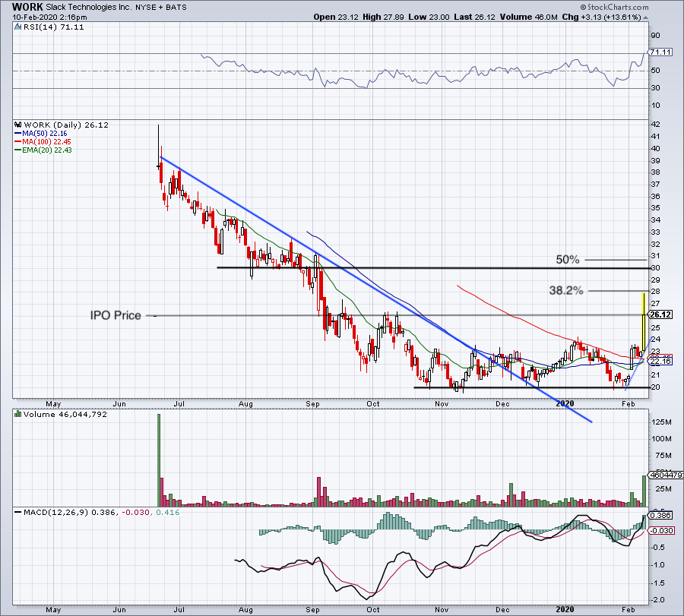This screenshot has height=616, width=684.
Task: Click the 125M label on volume axis
Action: [x=662, y=422]
